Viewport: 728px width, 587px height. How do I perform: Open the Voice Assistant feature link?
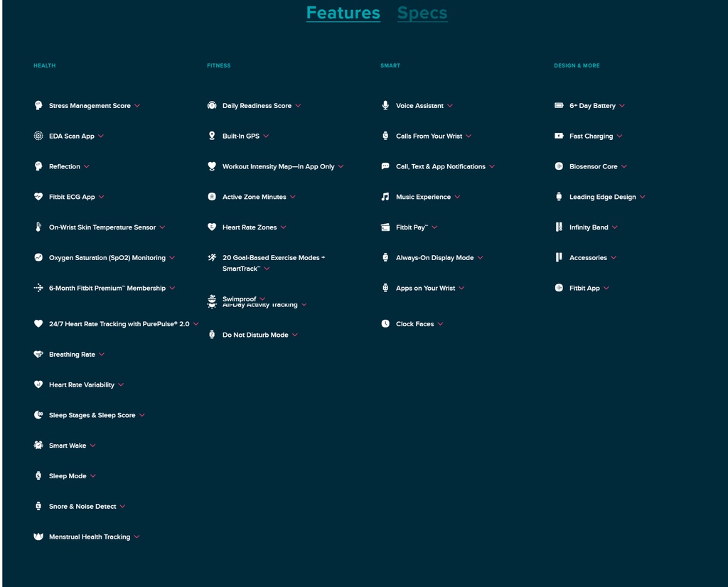coord(419,106)
